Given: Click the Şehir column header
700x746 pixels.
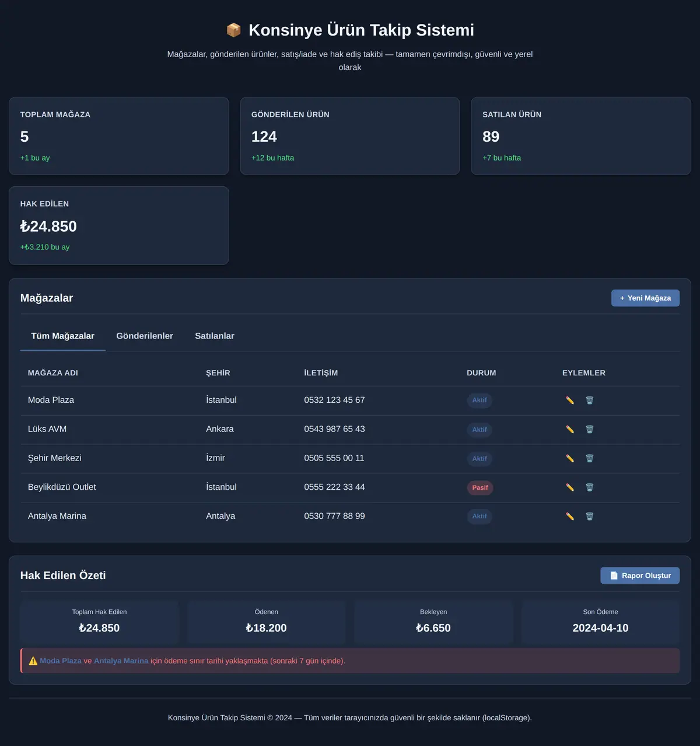Looking at the screenshot, I should coord(218,373).
